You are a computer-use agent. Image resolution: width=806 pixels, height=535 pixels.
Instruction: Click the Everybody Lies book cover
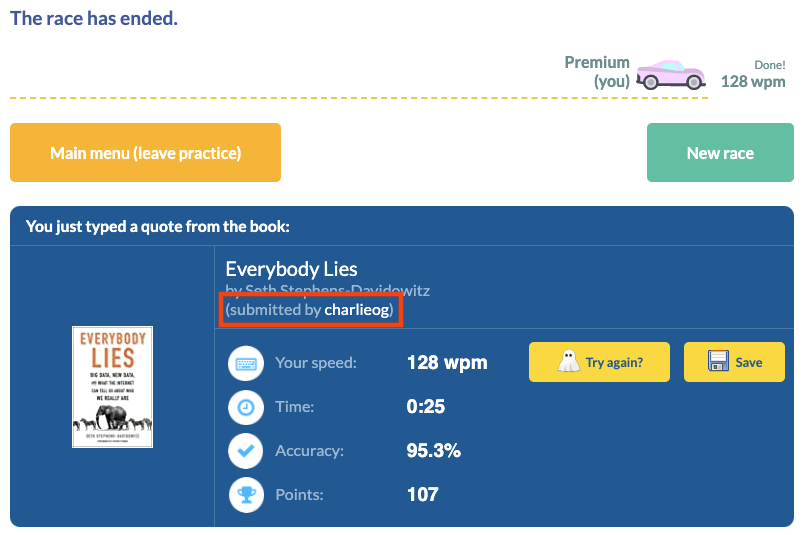(112, 387)
